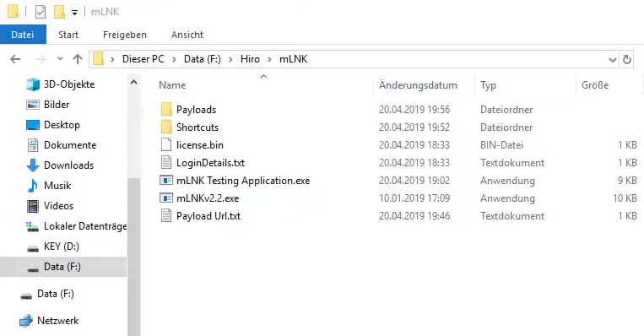Go up one folder level arrow
644x336 pixels.
click(x=78, y=59)
